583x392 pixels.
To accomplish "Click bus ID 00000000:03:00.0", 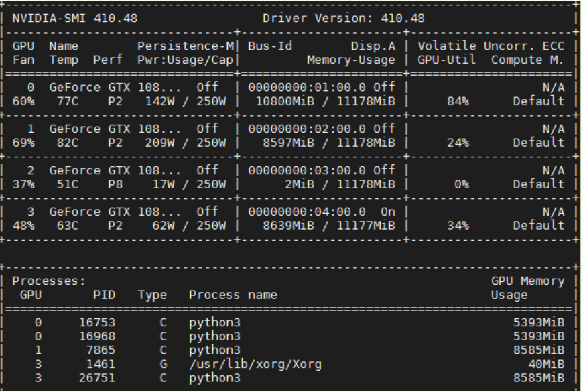I will pos(307,170).
